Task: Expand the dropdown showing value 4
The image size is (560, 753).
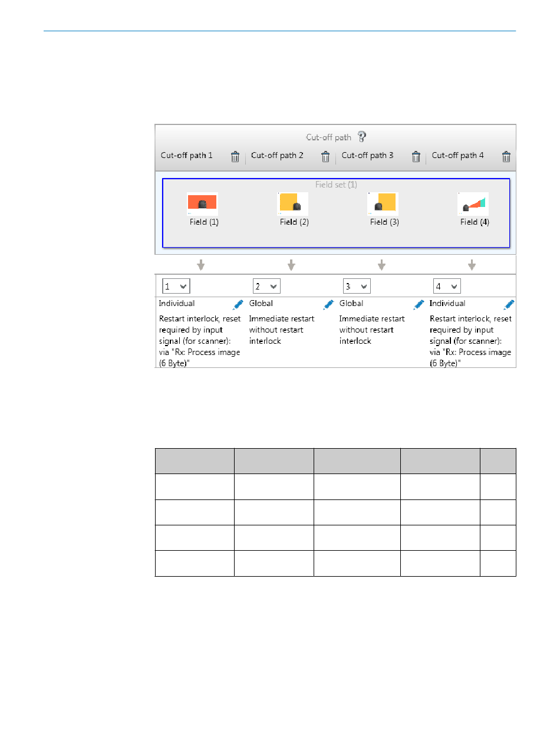Action: 447,287
